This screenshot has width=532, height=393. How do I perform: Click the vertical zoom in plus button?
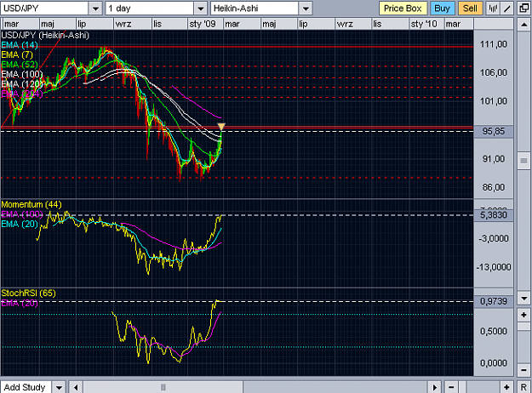pos(523,315)
